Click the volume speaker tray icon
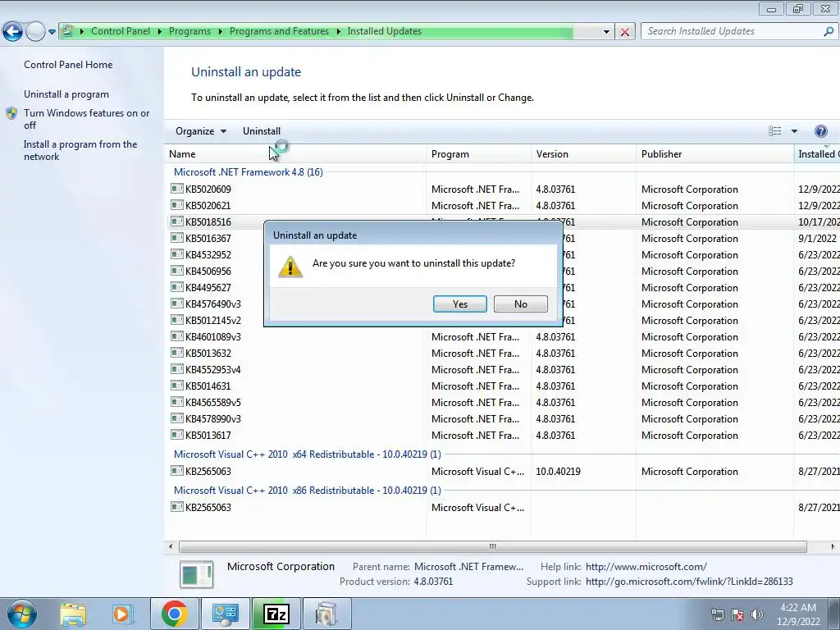This screenshot has height=630, width=840. click(x=757, y=614)
